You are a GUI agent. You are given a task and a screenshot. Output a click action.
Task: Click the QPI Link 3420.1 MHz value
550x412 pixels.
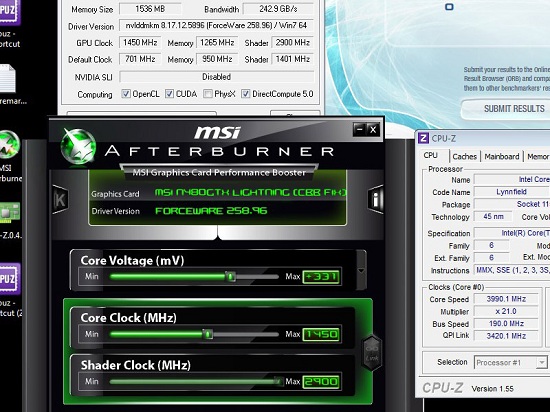pos(506,336)
